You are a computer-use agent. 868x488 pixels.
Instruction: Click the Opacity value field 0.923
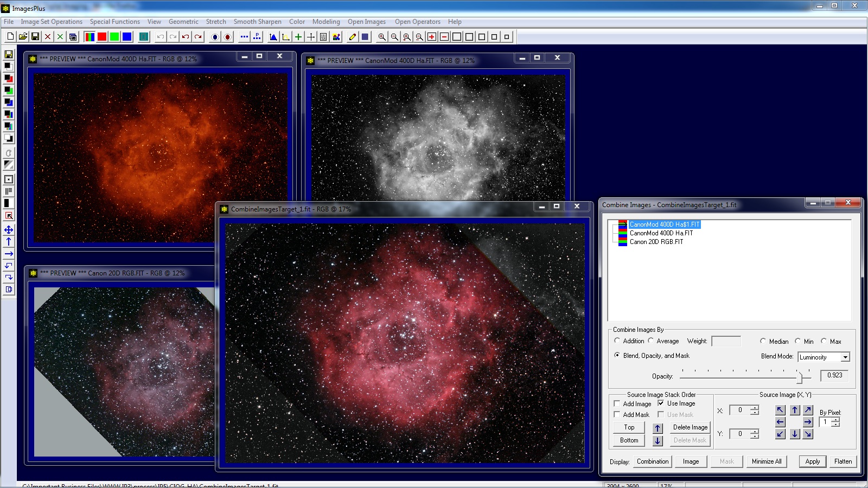tap(834, 375)
